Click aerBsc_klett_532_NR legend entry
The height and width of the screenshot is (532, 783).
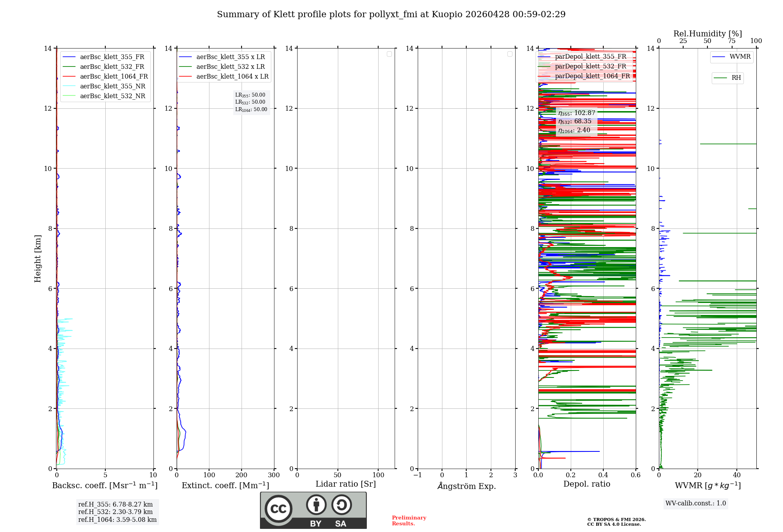point(112,96)
